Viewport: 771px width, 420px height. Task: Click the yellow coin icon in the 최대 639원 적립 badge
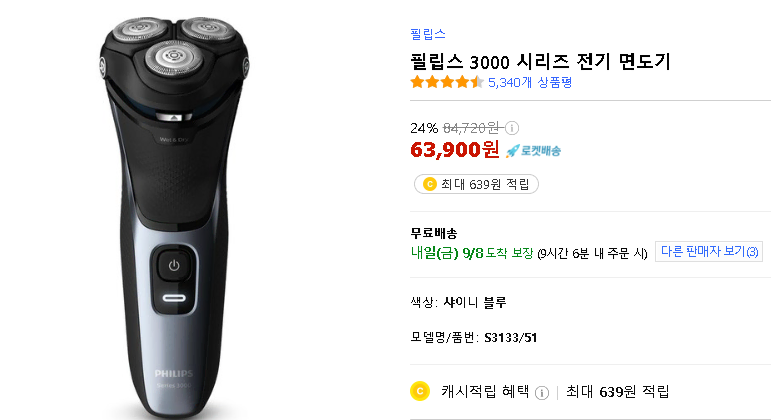(430, 184)
